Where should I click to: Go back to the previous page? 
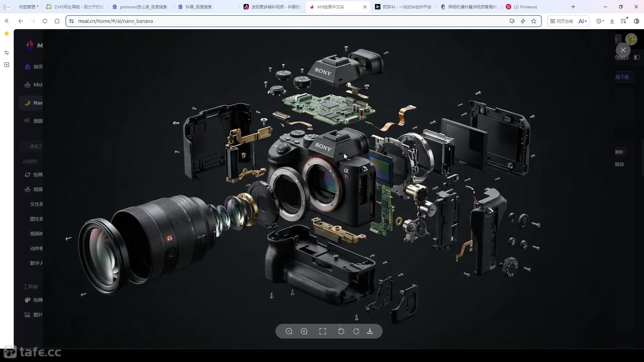21,21
